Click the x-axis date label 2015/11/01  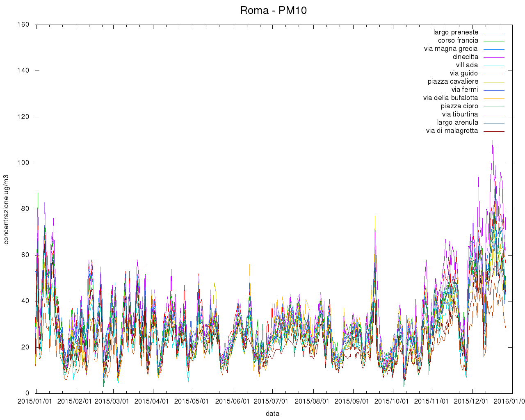point(431,401)
